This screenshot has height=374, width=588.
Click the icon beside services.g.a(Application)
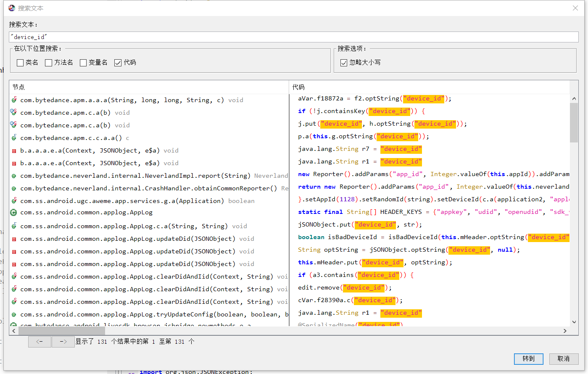14,201
